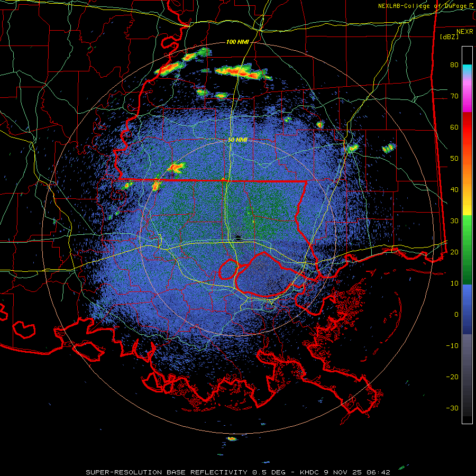
Task: Click the 70 value on the dBZ scale
Action: tap(454, 96)
